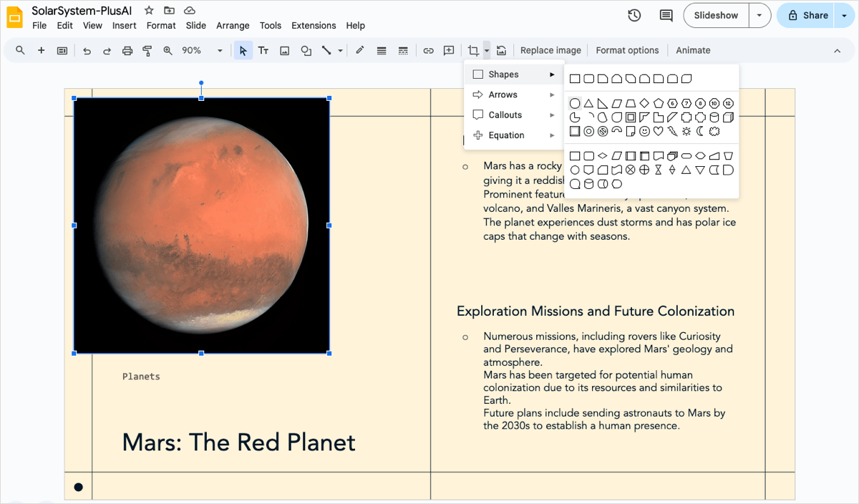Choose the folded corner shape

coord(631,131)
